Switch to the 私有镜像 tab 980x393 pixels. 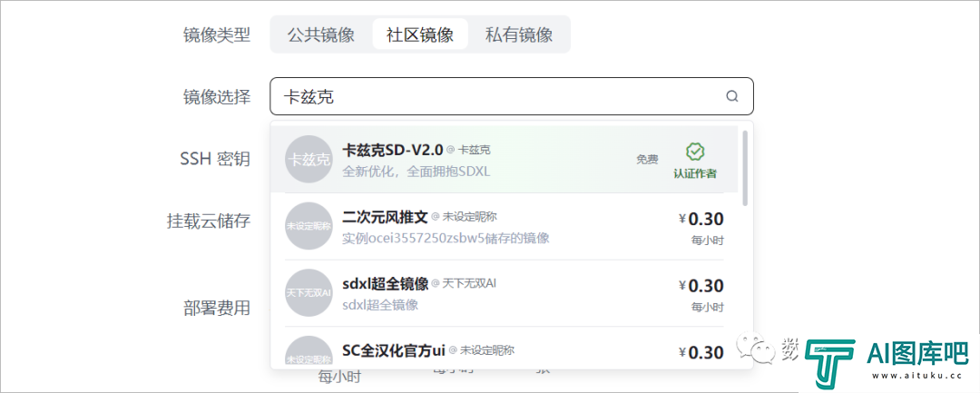tap(519, 34)
